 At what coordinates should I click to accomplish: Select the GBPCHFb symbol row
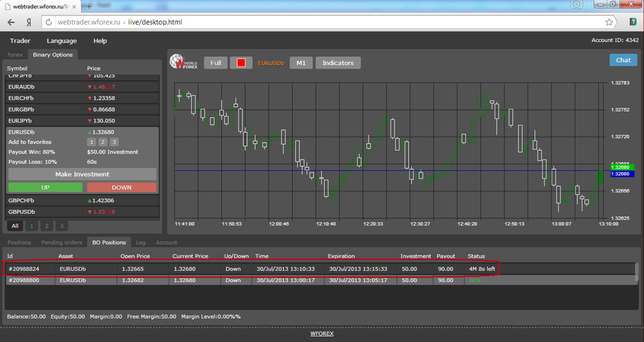[x=82, y=201]
